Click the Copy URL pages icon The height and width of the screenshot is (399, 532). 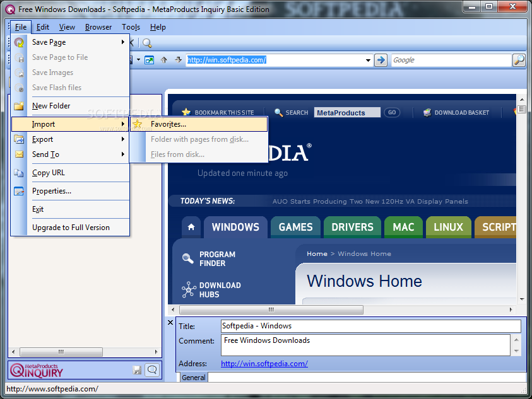(19, 173)
